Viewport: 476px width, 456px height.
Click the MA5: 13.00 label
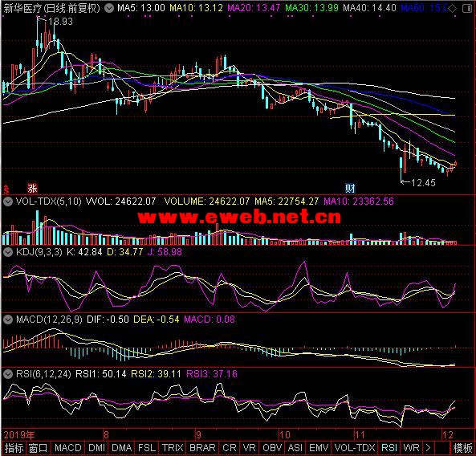(x=140, y=8)
